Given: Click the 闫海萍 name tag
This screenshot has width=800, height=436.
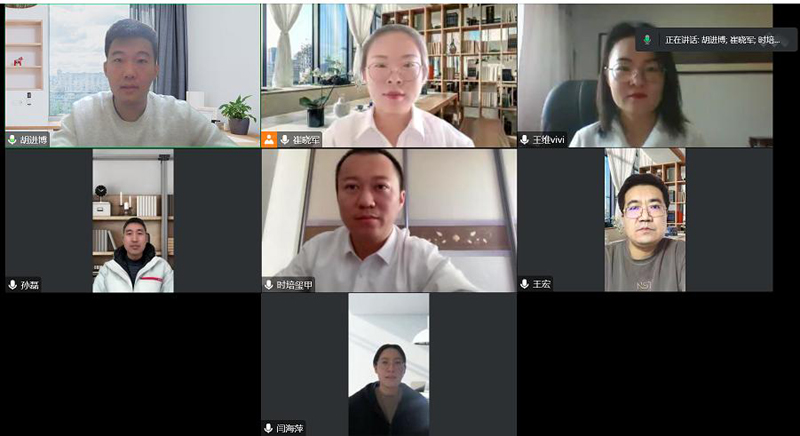Looking at the screenshot, I should click(290, 428).
